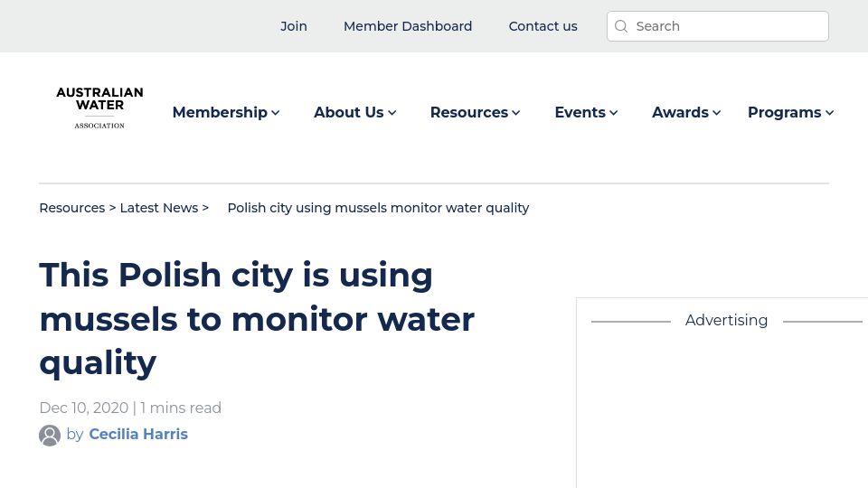Click breadcrumb 'Polish city using mussels monitor water quality'
The width and height of the screenshot is (868, 488).
(x=378, y=208)
